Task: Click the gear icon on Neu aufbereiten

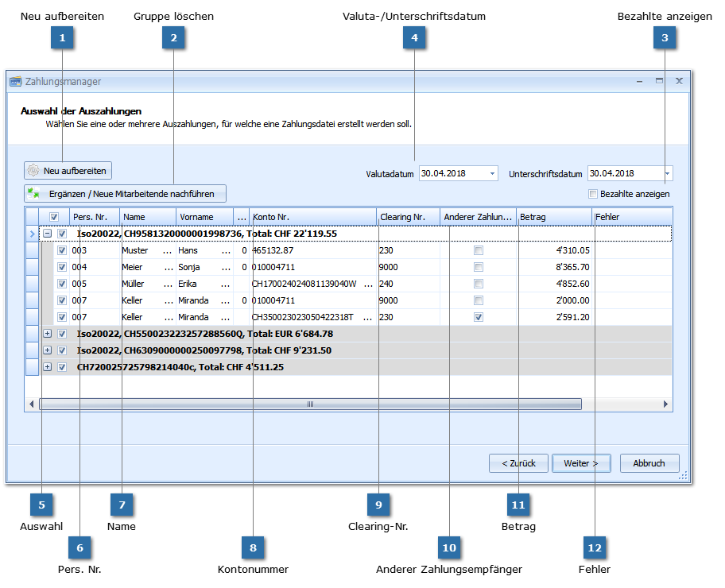Action: tap(33, 171)
